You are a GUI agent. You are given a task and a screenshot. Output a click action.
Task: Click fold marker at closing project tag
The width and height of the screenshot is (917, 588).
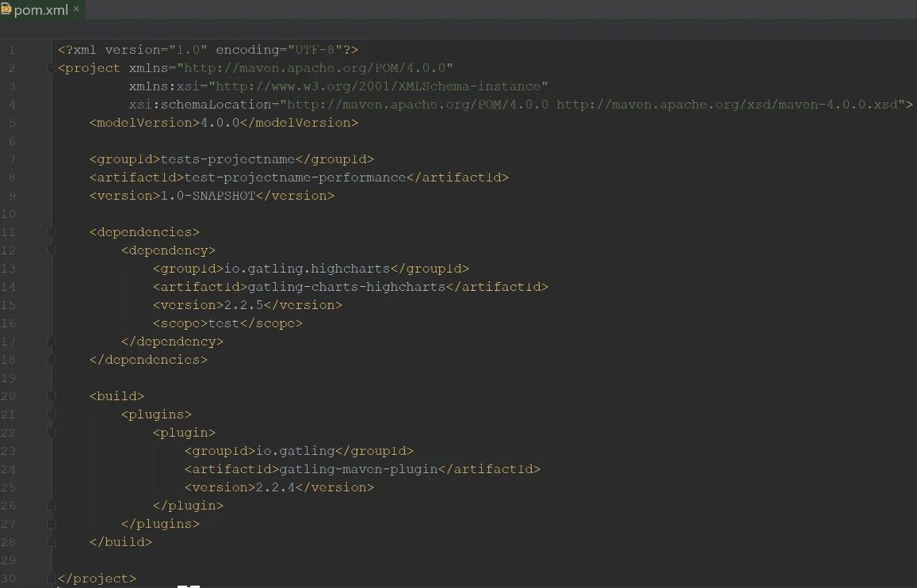point(52,578)
